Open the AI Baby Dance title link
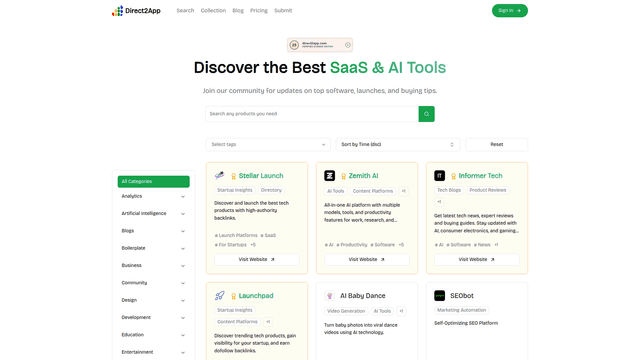This screenshot has height=360, width=640. coord(362,296)
